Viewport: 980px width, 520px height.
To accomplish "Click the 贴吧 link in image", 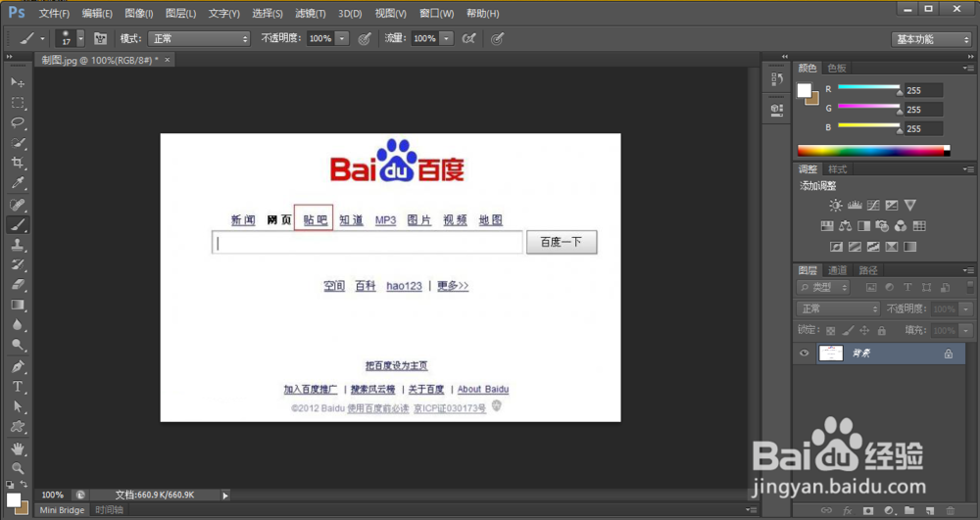I will [315, 219].
